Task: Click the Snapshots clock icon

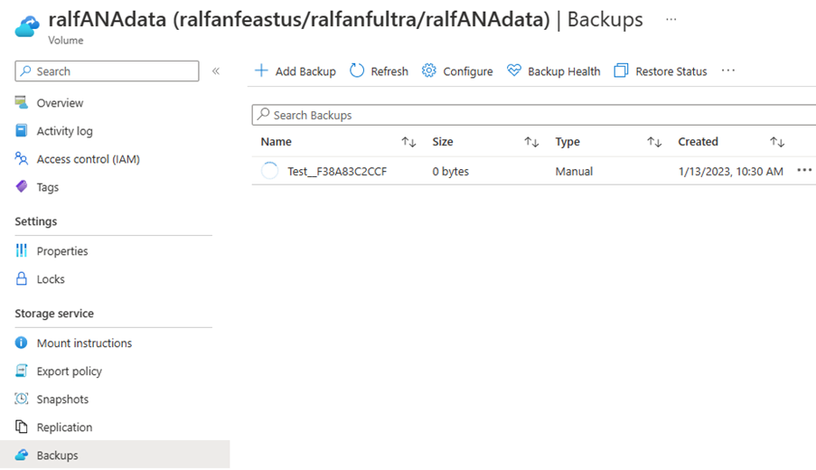Action: point(21,399)
